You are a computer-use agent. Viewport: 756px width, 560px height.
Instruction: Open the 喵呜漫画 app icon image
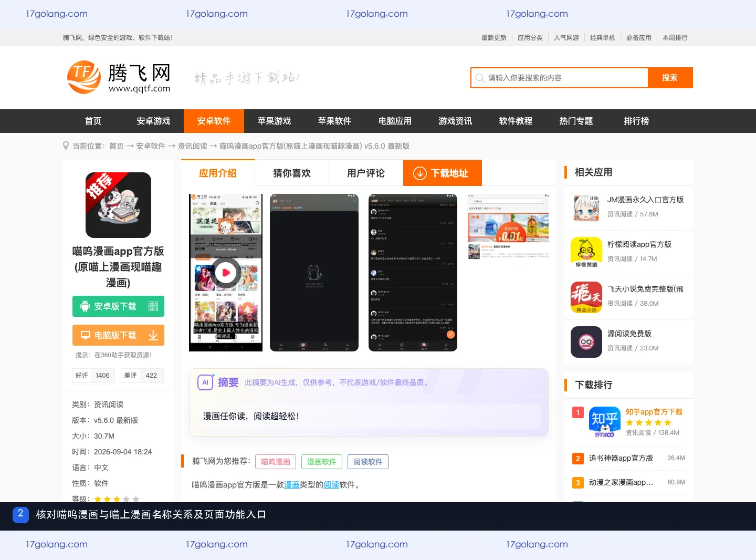click(x=118, y=205)
